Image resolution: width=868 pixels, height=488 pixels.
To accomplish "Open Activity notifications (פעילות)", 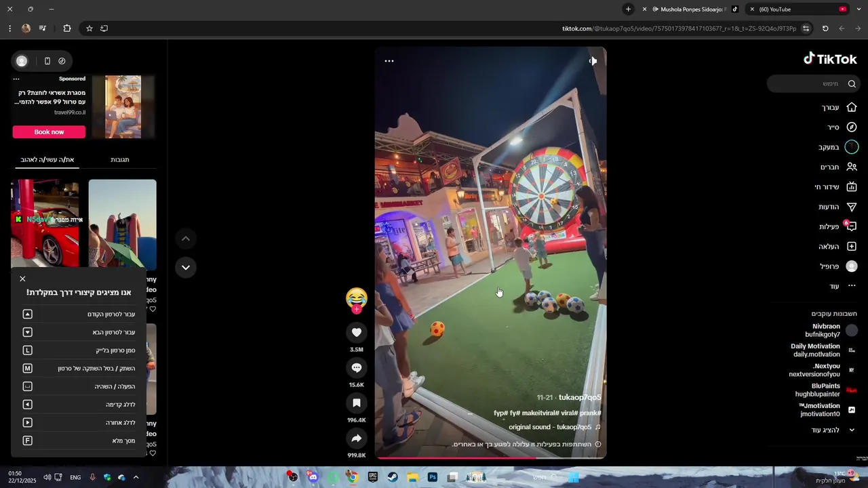I will [838, 226].
